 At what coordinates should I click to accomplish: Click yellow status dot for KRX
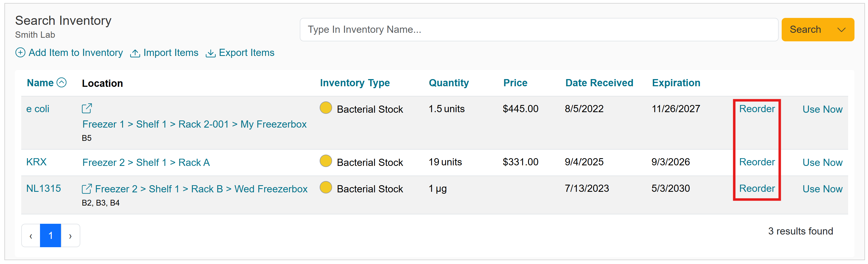click(x=326, y=161)
